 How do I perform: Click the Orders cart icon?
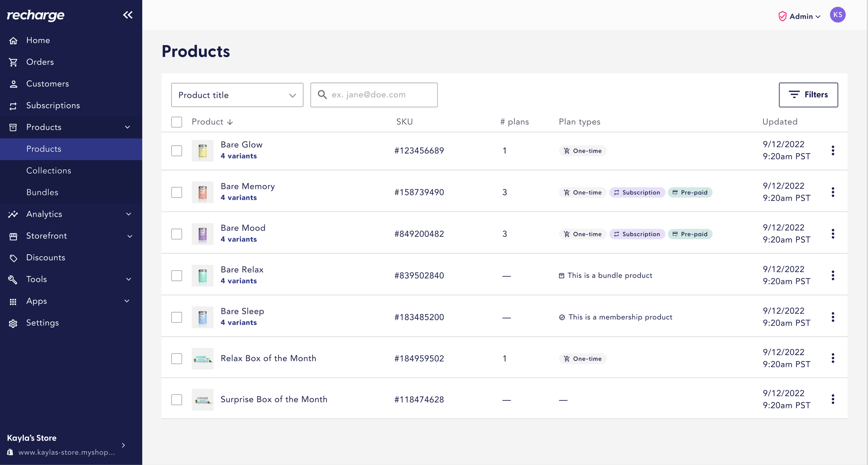(x=13, y=62)
